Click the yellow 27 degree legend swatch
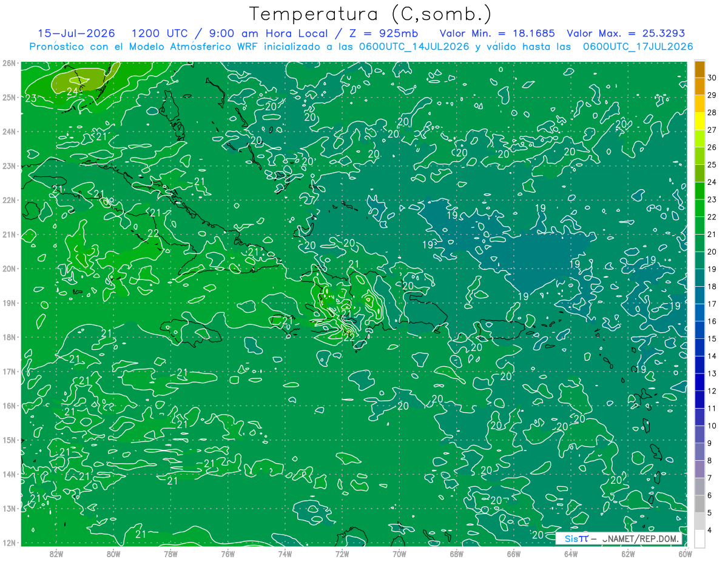The height and width of the screenshot is (562, 728). click(x=699, y=121)
